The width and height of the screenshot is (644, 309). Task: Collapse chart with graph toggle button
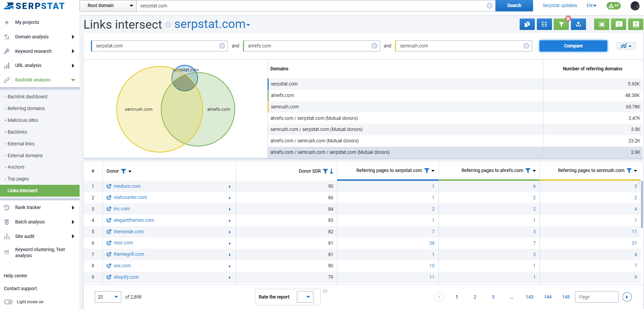click(x=626, y=46)
